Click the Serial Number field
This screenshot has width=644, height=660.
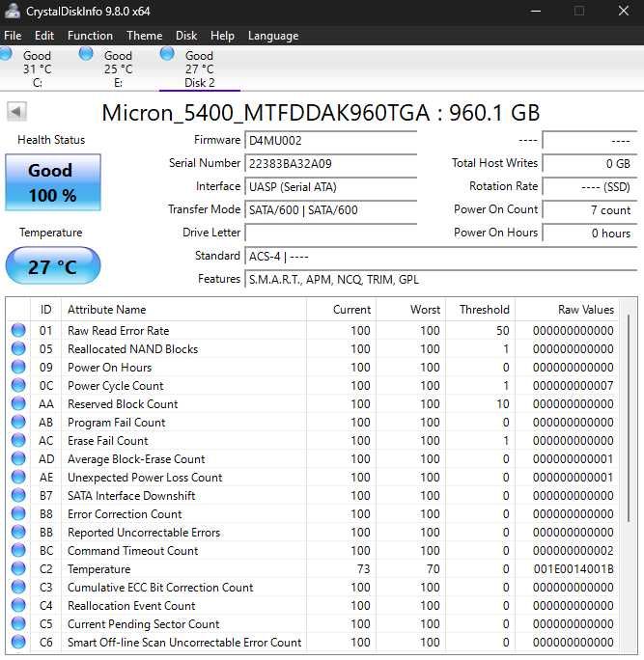point(330,163)
